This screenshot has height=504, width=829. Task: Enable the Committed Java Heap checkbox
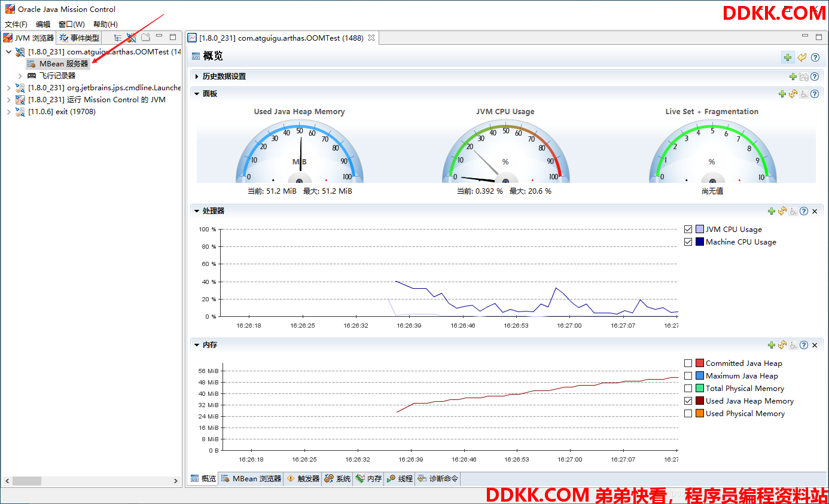click(688, 363)
